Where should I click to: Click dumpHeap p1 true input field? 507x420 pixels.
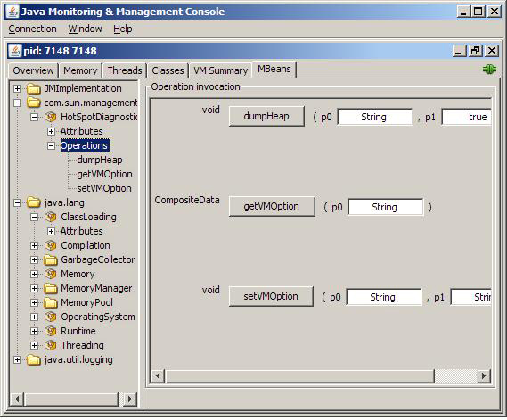466,117
